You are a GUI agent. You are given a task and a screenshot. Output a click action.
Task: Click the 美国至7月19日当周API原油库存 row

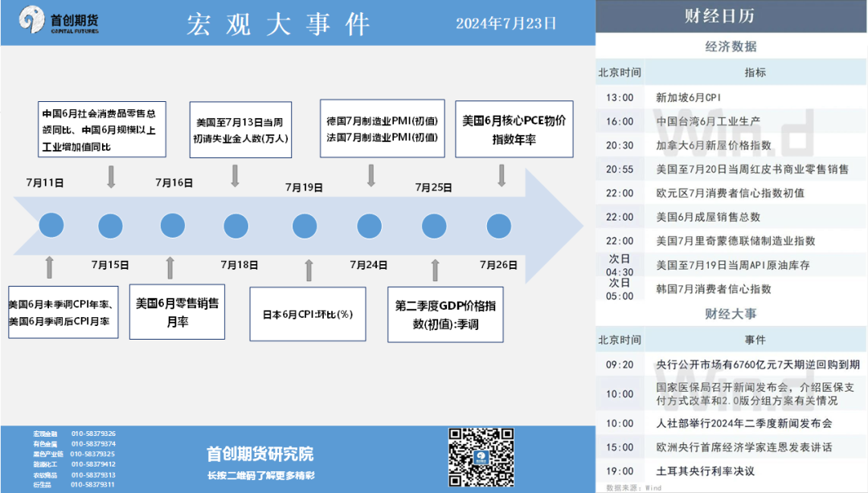coord(731,264)
